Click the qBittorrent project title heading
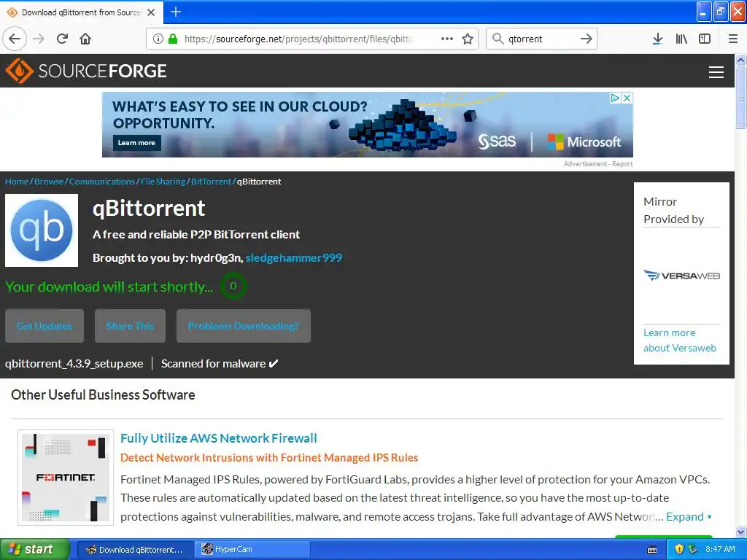The image size is (747, 560). click(149, 209)
